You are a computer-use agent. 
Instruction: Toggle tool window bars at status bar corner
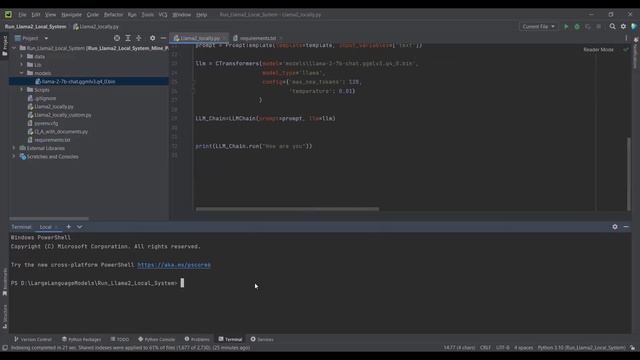(4, 348)
